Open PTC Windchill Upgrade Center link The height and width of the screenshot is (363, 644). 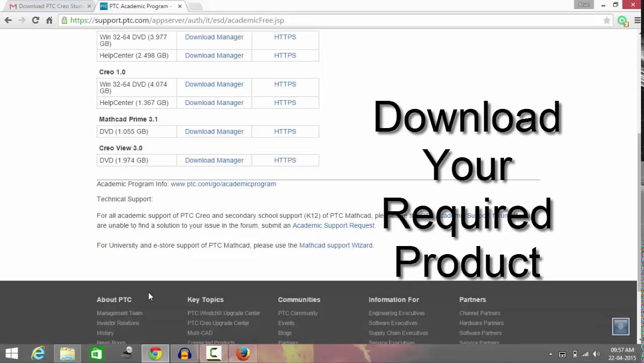click(x=224, y=313)
